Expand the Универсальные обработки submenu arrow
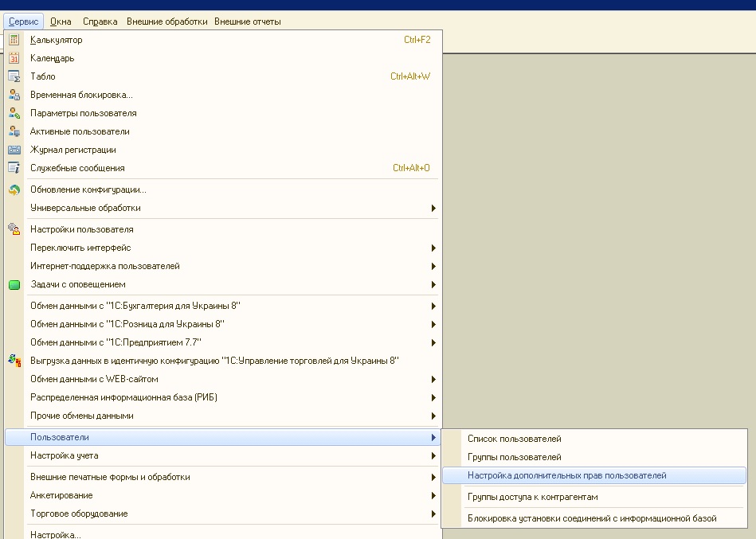The image size is (756, 539). [x=433, y=208]
